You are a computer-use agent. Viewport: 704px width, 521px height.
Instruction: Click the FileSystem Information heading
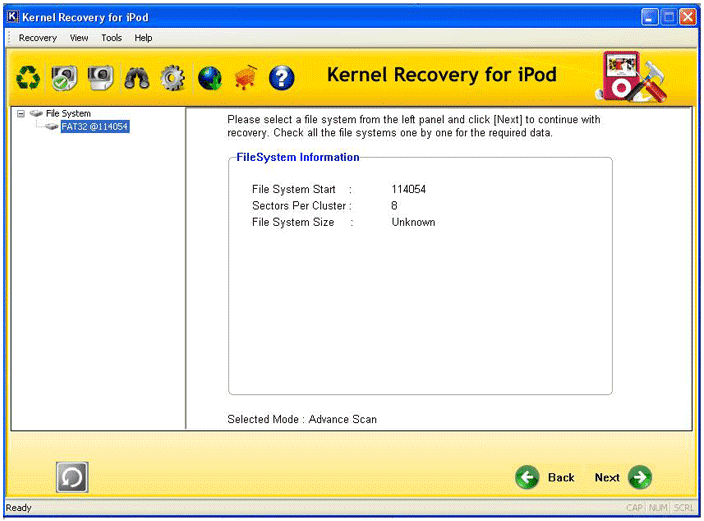298,157
